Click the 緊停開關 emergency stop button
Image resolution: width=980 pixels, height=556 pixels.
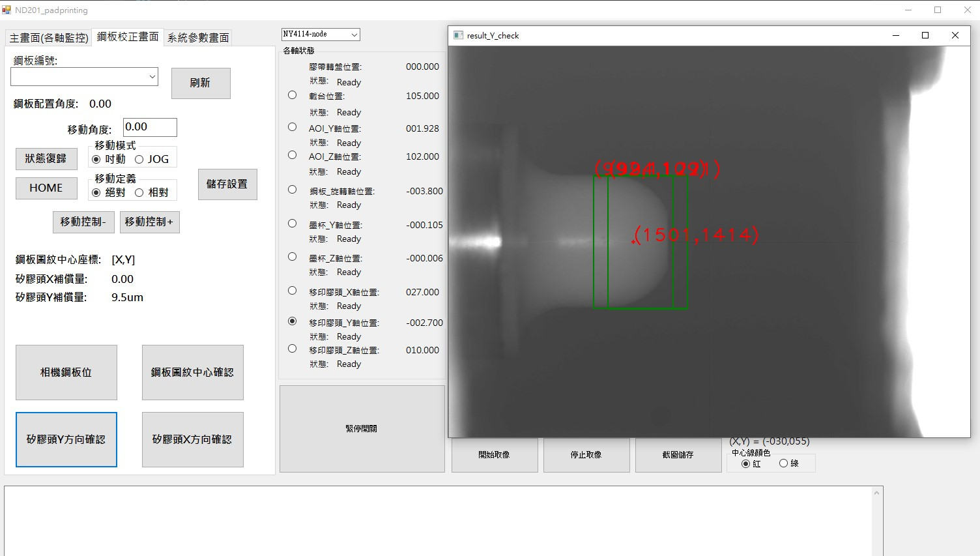tap(362, 429)
